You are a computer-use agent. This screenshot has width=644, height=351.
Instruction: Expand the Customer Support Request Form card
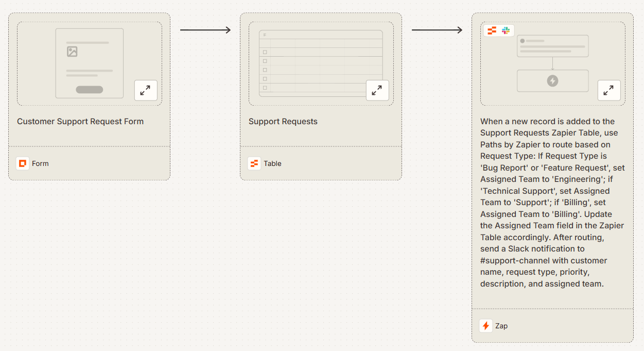point(146,90)
